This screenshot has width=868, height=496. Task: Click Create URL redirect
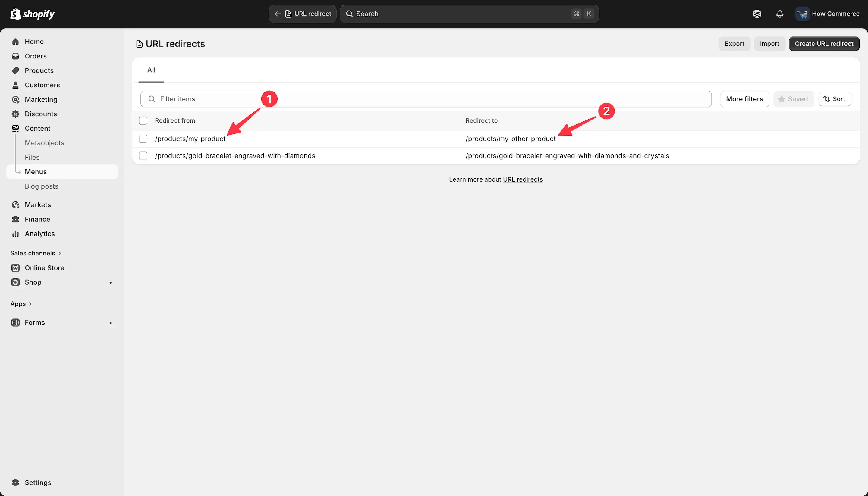pos(824,44)
